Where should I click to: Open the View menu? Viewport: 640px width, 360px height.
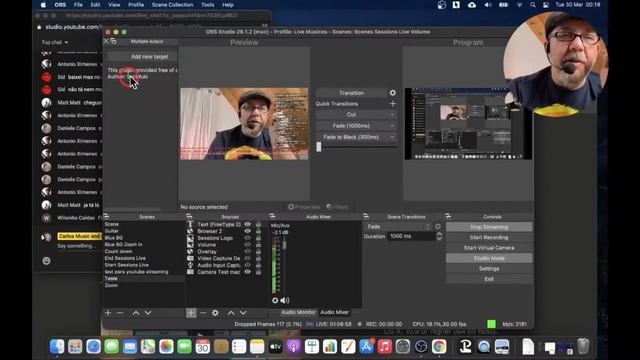[x=114, y=5]
